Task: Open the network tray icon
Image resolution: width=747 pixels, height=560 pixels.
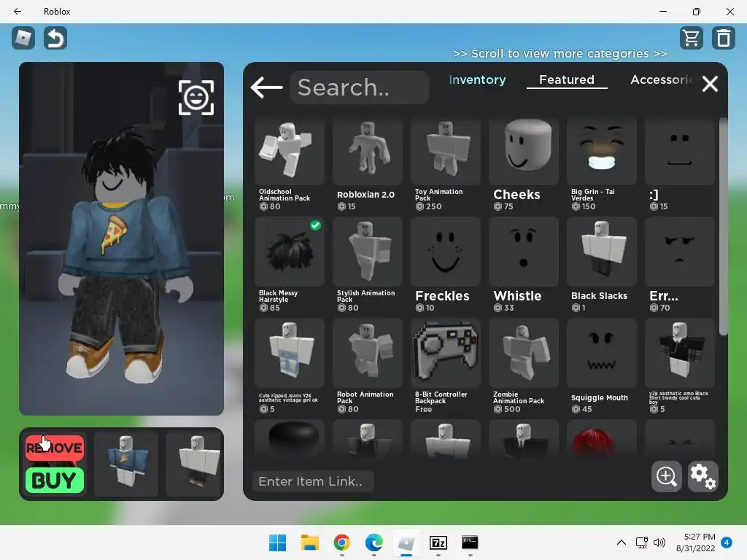Action: tap(642, 542)
